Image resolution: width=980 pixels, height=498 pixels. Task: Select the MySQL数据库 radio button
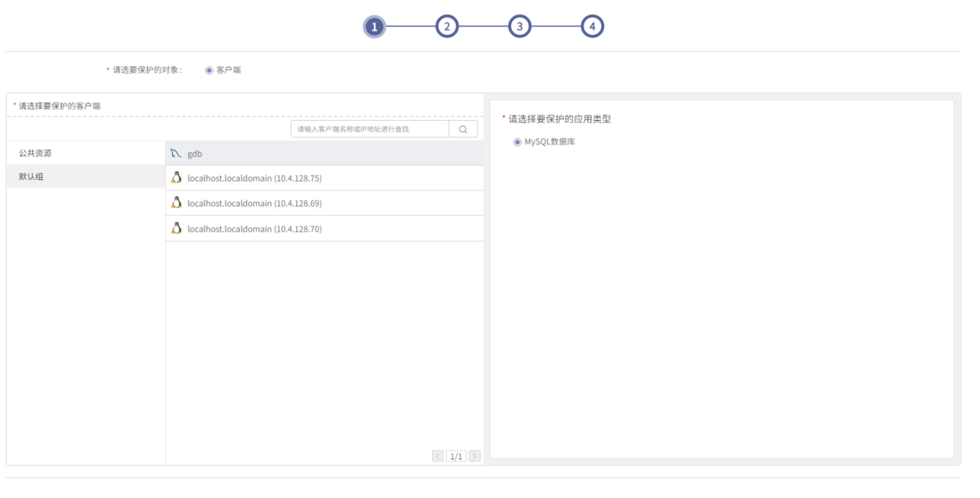click(517, 142)
